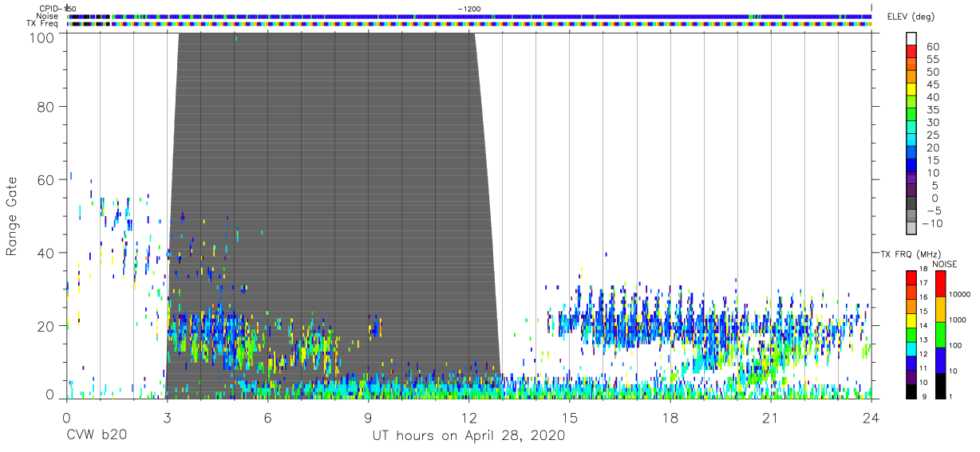This screenshot has height=452, width=980.
Task: Click UT hours axis tick label "3"
Action: pos(167,418)
